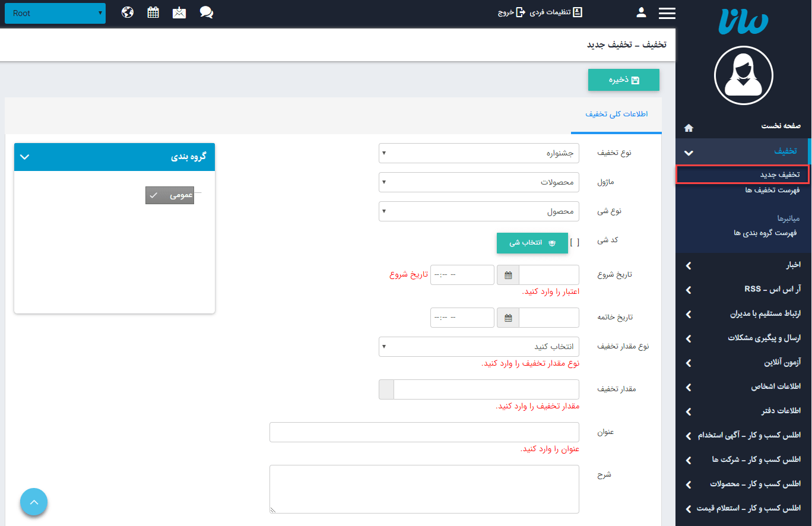Click the globe icon in the top bar
This screenshot has width=812, height=526.
[127, 11]
